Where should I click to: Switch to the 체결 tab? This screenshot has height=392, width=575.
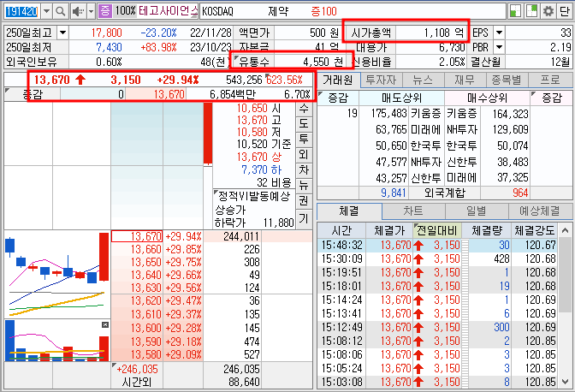[x=349, y=211]
